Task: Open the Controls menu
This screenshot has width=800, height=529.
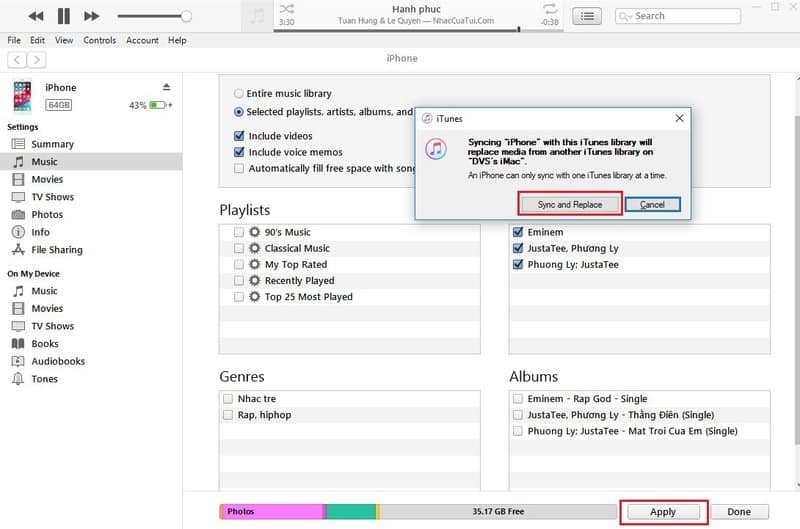Action: (x=99, y=40)
